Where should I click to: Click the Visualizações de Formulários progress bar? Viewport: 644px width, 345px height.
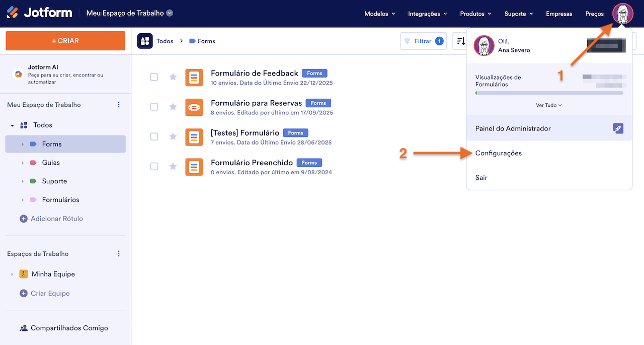click(549, 93)
